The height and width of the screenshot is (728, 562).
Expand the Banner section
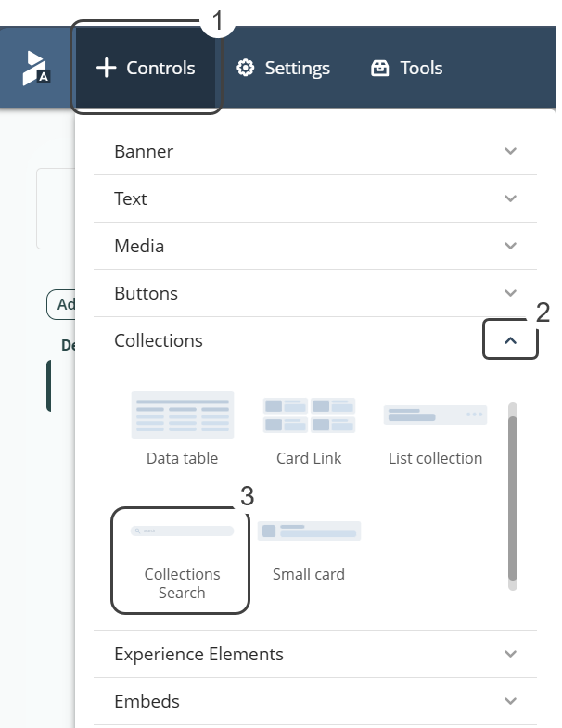click(314, 151)
